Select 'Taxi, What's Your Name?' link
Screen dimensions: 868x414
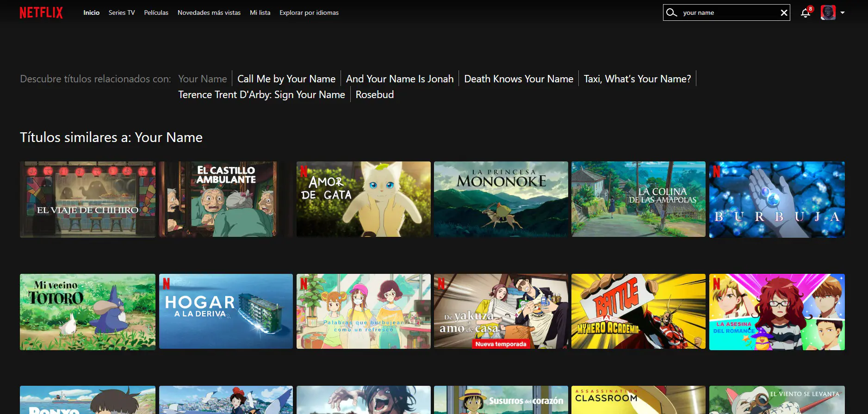point(637,79)
